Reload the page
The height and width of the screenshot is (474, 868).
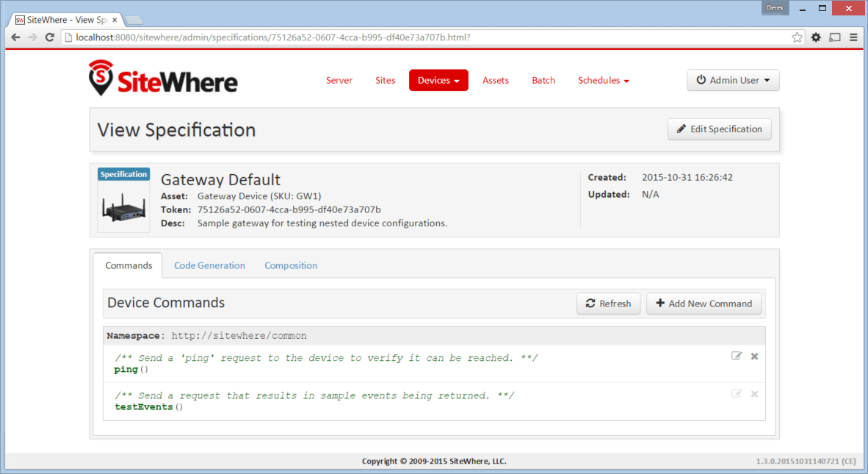[50, 37]
